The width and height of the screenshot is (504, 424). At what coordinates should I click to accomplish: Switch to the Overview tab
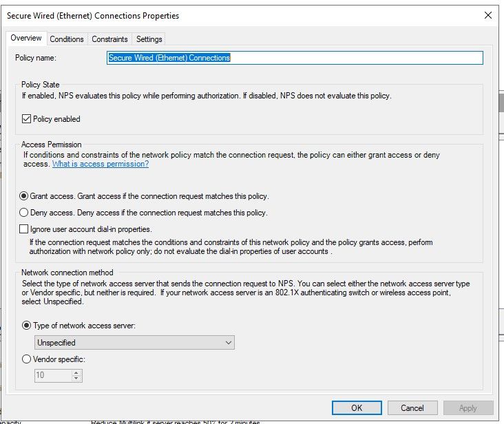point(26,39)
